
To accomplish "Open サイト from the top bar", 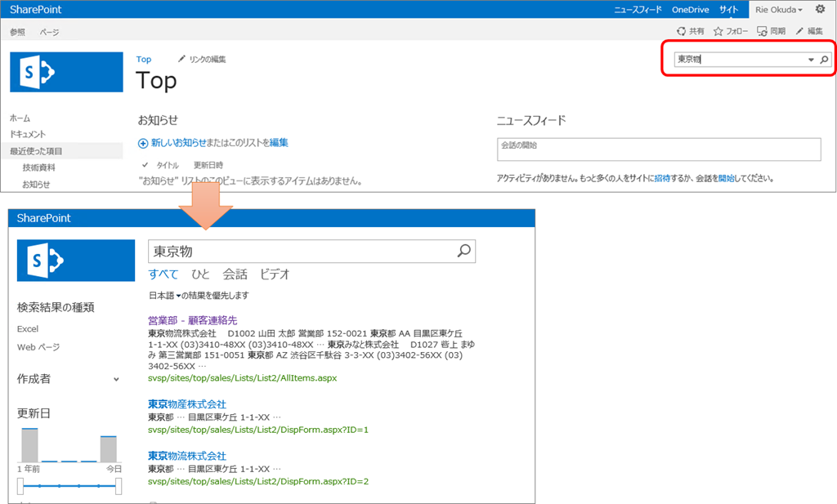I will tap(728, 10).
